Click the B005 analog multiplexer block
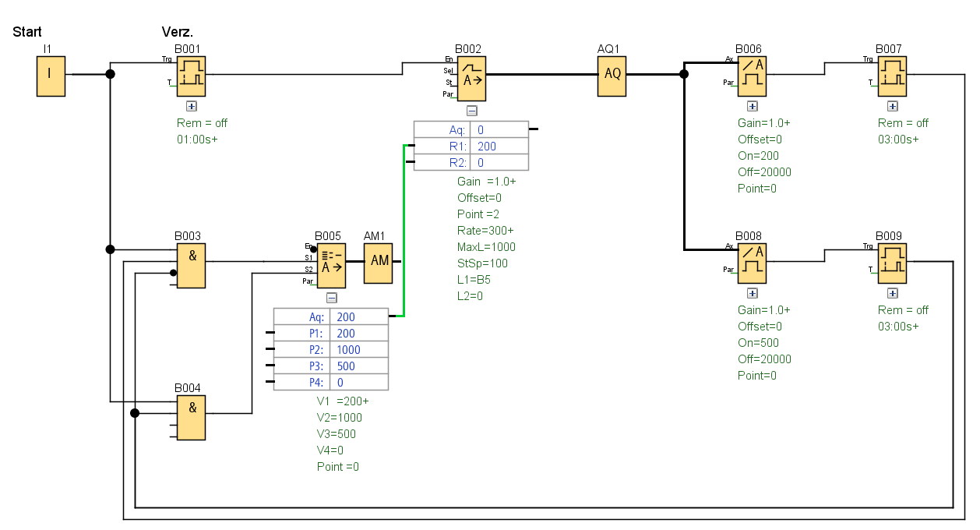 [331, 263]
